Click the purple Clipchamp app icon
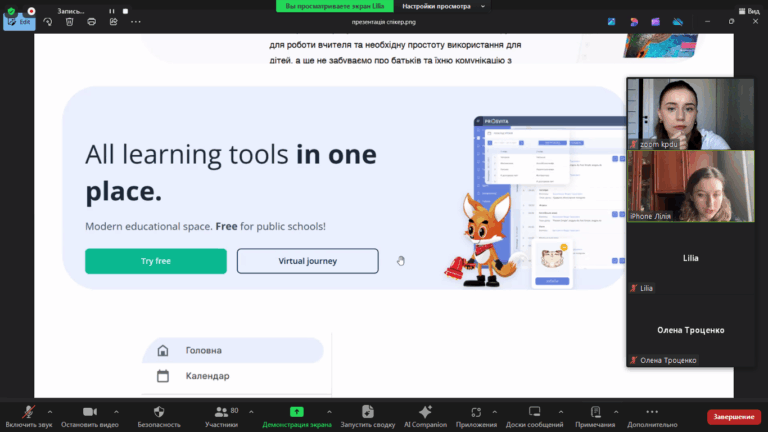 [655, 22]
